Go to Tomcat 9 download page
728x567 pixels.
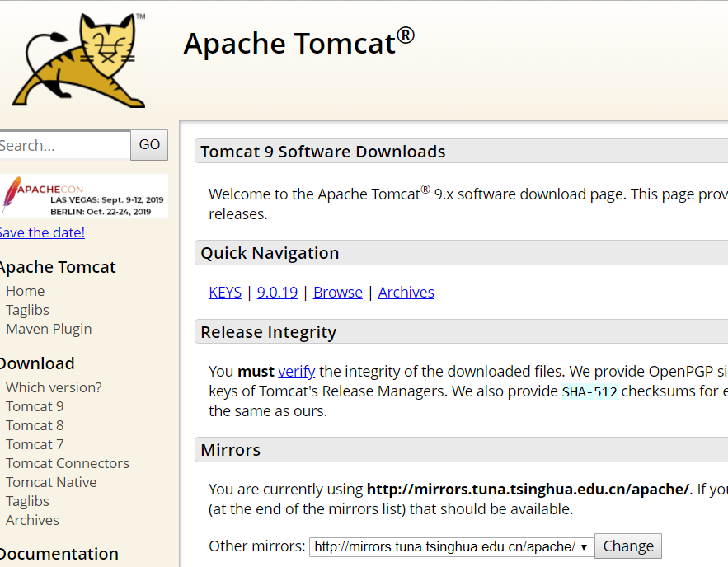coord(35,406)
